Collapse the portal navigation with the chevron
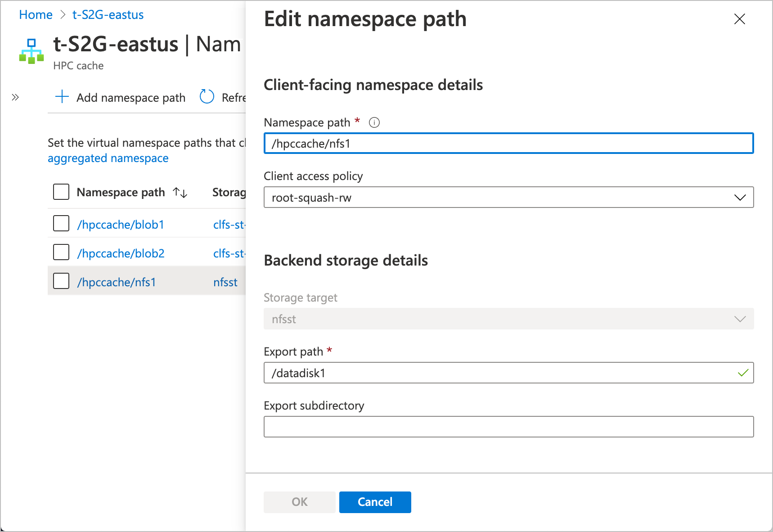 [x=15, y=97]
